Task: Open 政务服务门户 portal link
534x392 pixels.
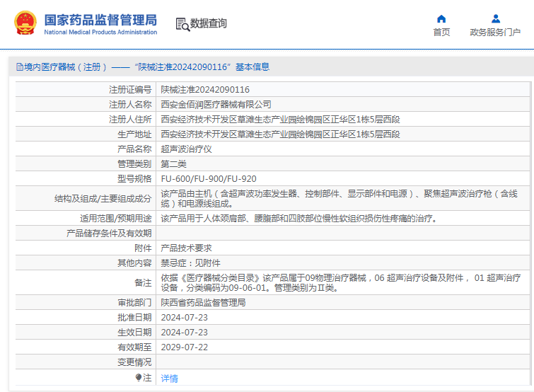Action: [495, 33]
